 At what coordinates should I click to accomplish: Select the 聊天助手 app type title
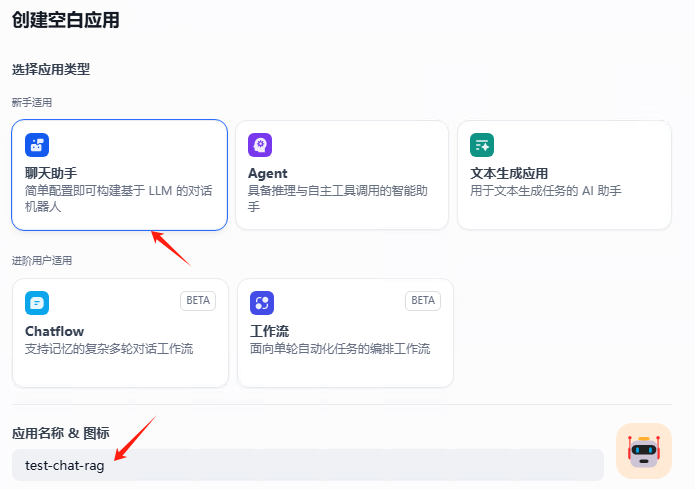51,173
